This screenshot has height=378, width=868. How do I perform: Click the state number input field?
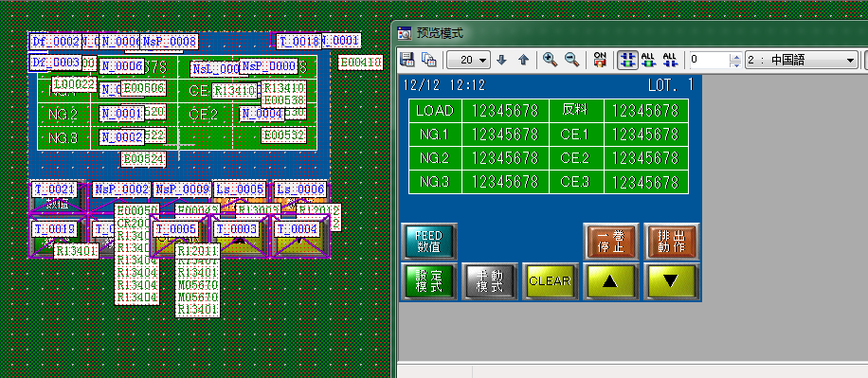click(710, 61)
